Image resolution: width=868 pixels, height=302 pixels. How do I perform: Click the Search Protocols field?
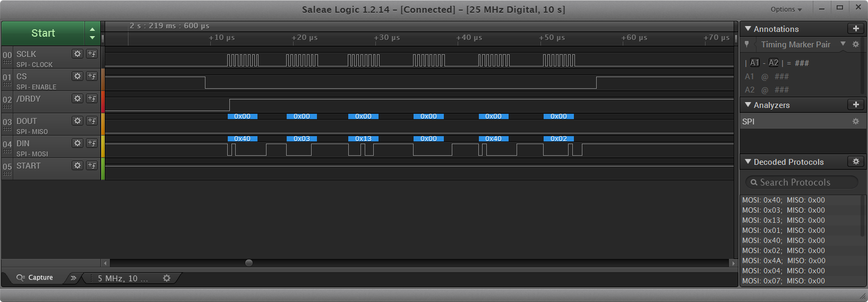(x=802, y=182)
